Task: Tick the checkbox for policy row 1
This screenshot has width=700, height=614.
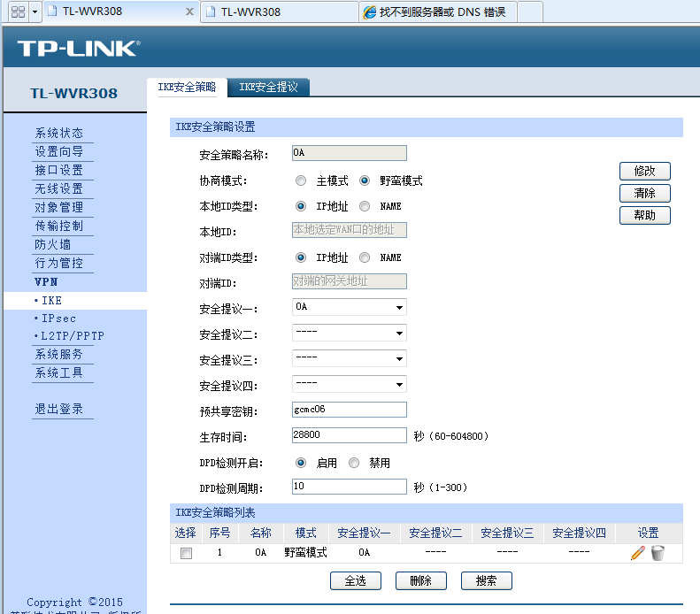Action: pyautogui.click(x=186, y=553)
